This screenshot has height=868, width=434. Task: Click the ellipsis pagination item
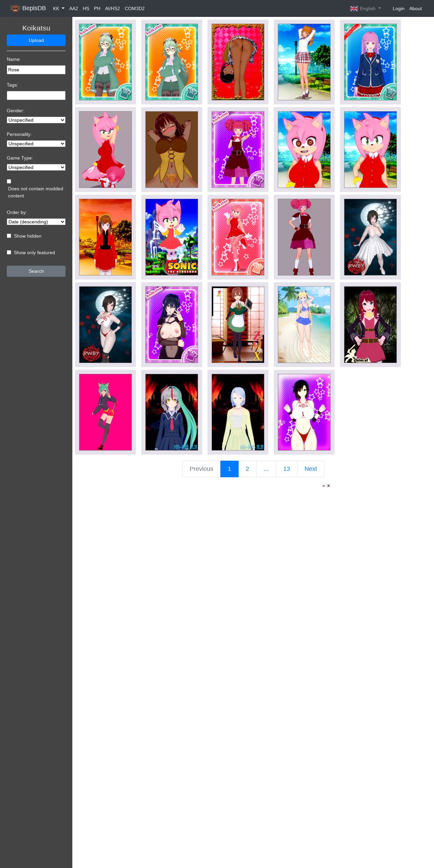coord(266,469)
